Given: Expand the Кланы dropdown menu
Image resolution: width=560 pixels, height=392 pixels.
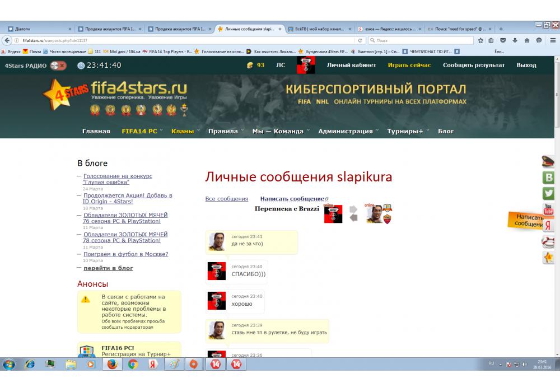Looking at the screenshot, I should click(183, 131).
